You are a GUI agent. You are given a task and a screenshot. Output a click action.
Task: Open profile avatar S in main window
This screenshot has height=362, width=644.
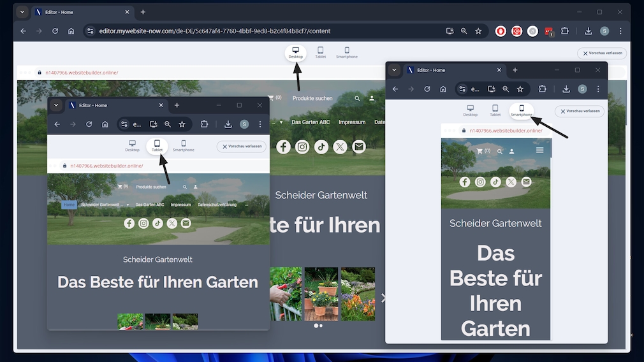[604, 31]
